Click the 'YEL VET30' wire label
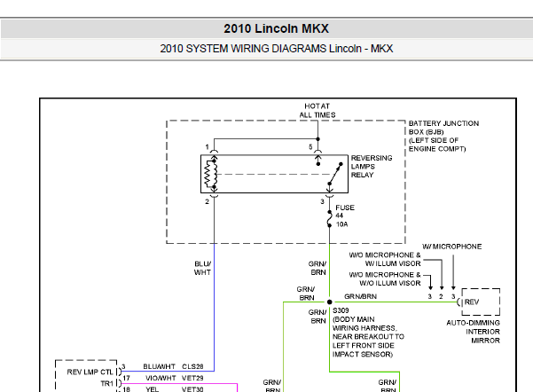533x392 pixels. pos(174,389)
